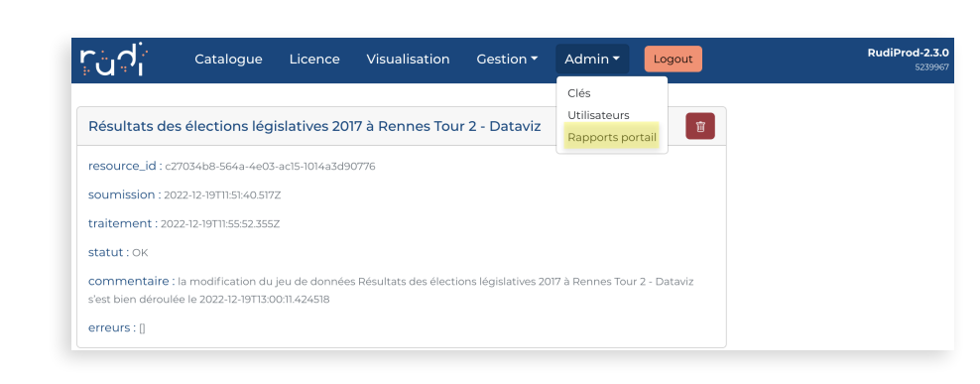The width and height of the screenshot is (980, 384).
Task: Click the traitement timestamp 2022-12-19T11:55:52.355Z
Action: coord(220,224)
